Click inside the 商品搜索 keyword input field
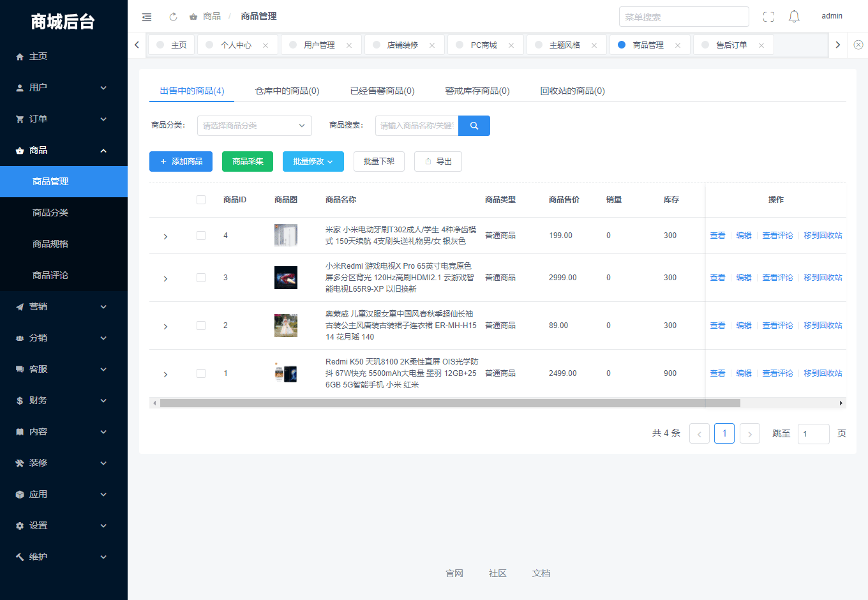868x600 pixels. point(416,126)
